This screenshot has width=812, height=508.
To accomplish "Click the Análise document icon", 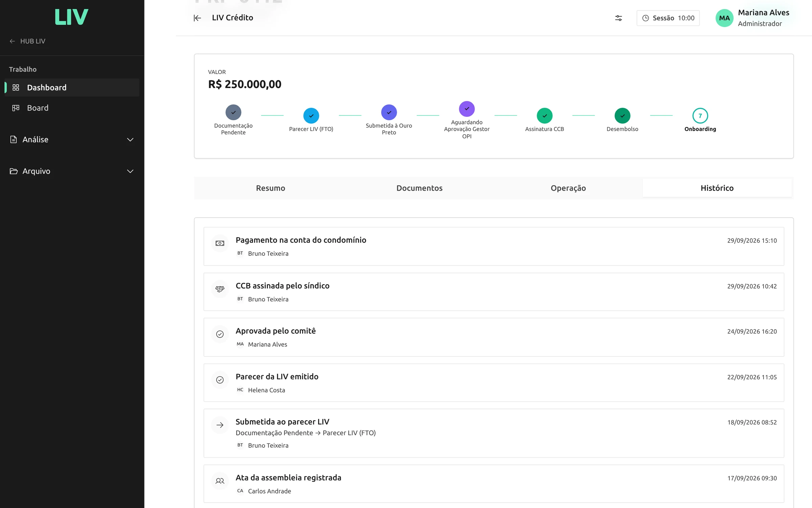I will [14, 140].
